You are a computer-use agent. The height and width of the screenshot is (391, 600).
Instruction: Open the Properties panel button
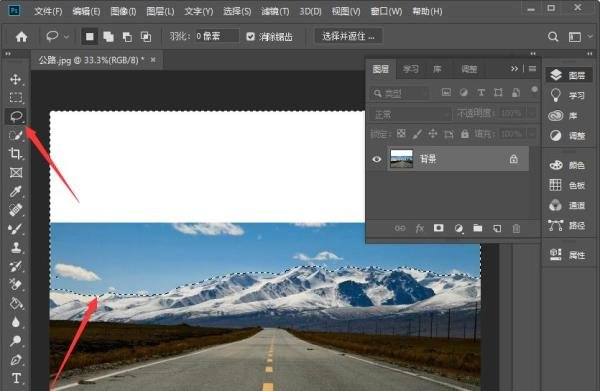(568, 255)
